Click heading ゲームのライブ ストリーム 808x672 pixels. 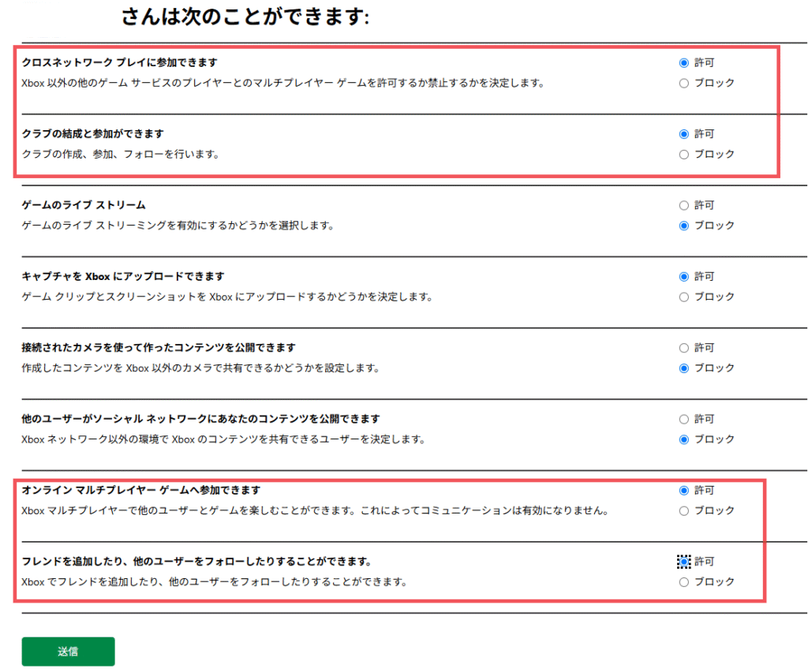pos(84,205)
